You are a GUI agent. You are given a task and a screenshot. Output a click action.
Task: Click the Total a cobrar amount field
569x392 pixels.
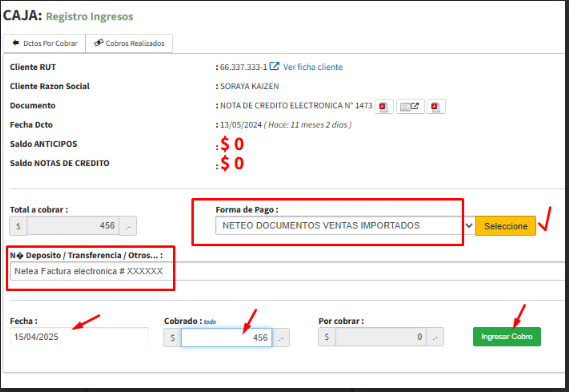coord(73,226)
